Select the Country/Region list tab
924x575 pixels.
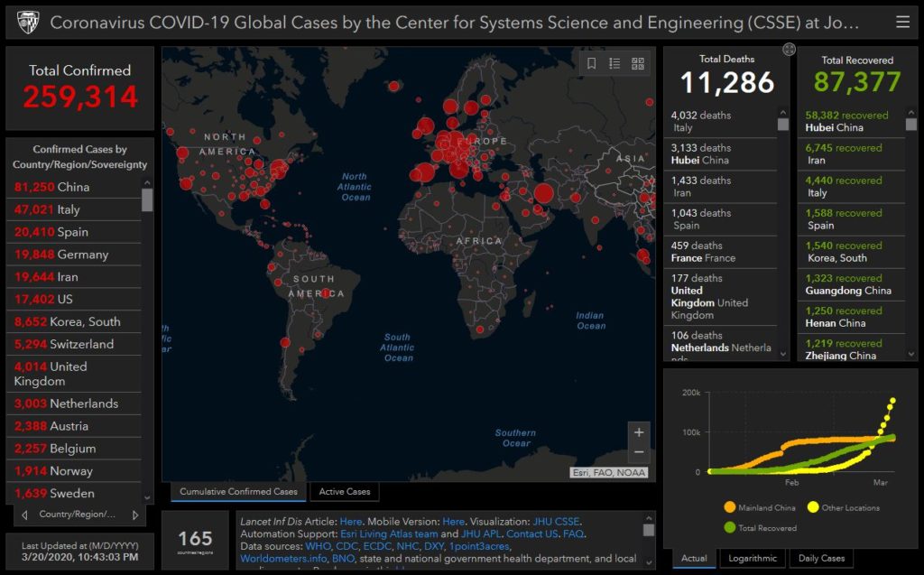pyautogui.click(x=78, y=515)
